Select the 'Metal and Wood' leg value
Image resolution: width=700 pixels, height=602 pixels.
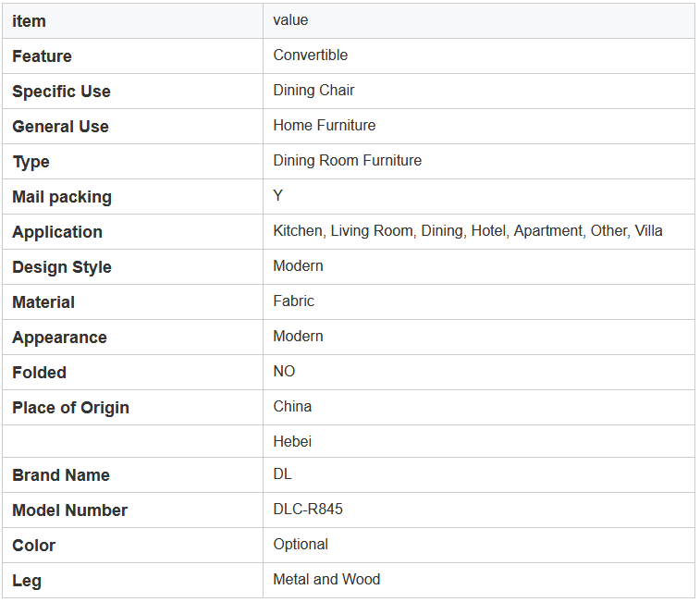(326, 579)
